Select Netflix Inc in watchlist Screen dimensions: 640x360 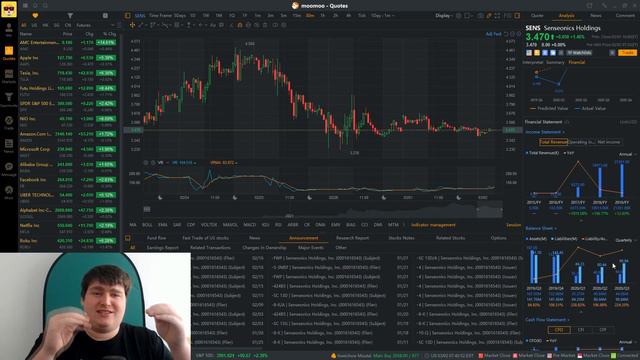click(x=69, y=228)
